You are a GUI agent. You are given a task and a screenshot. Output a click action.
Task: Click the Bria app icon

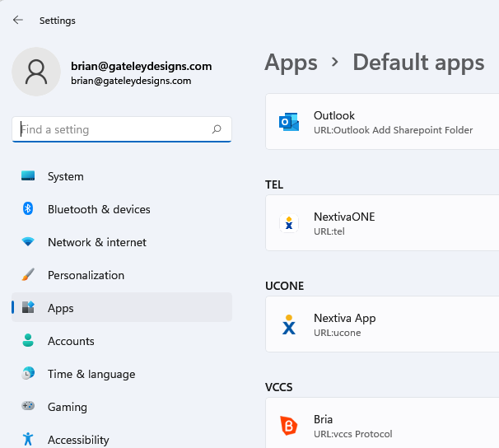(289, 426)
